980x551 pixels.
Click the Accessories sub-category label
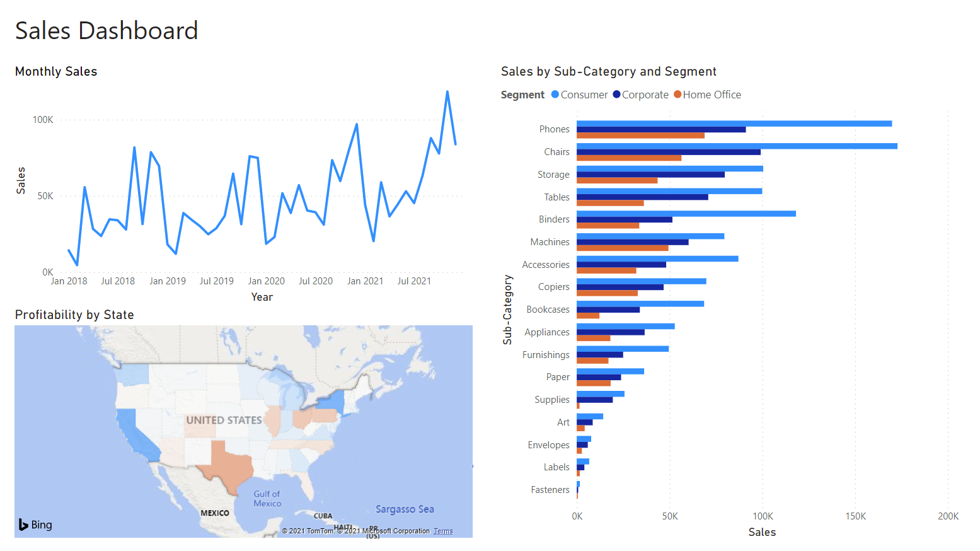(546, 265)
